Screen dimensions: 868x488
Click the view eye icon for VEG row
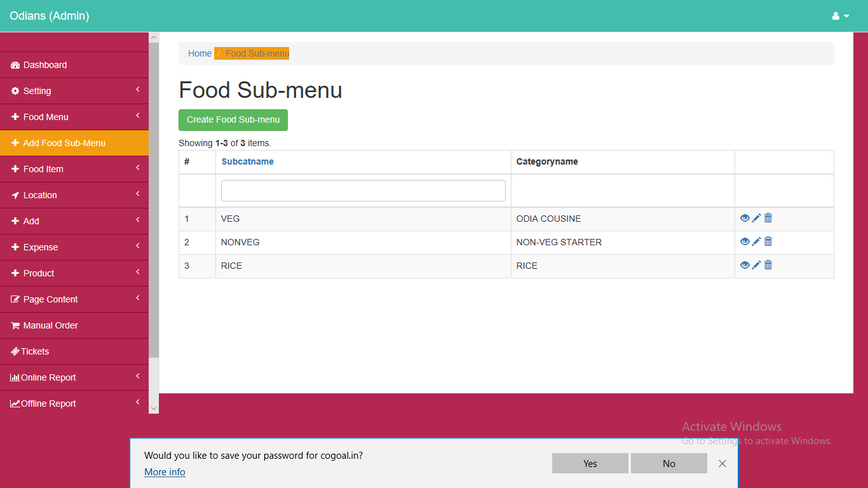(745, 218)
